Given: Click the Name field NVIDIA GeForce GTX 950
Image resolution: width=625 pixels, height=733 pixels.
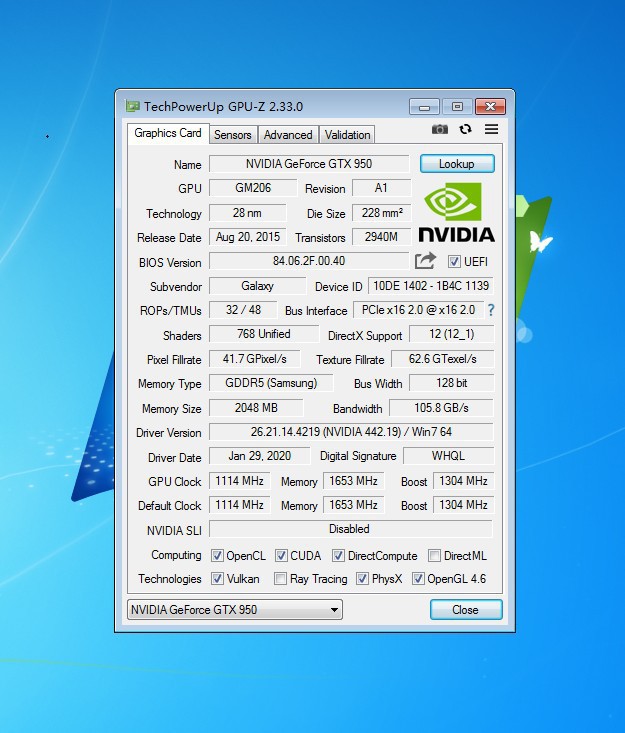Looking at the screenshot, I should click(x=309, y=164).
